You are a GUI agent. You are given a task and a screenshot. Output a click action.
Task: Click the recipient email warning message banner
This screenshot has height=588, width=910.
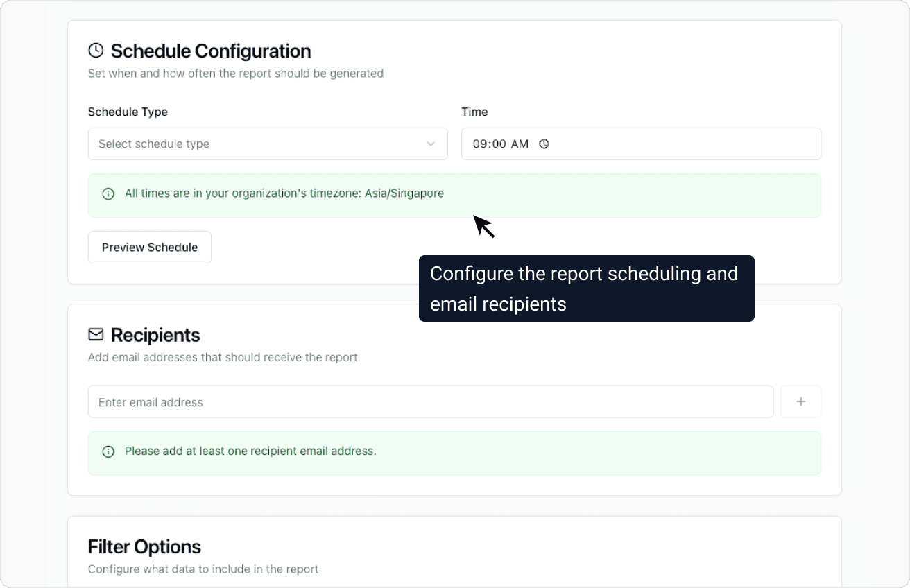pos(454,452)
